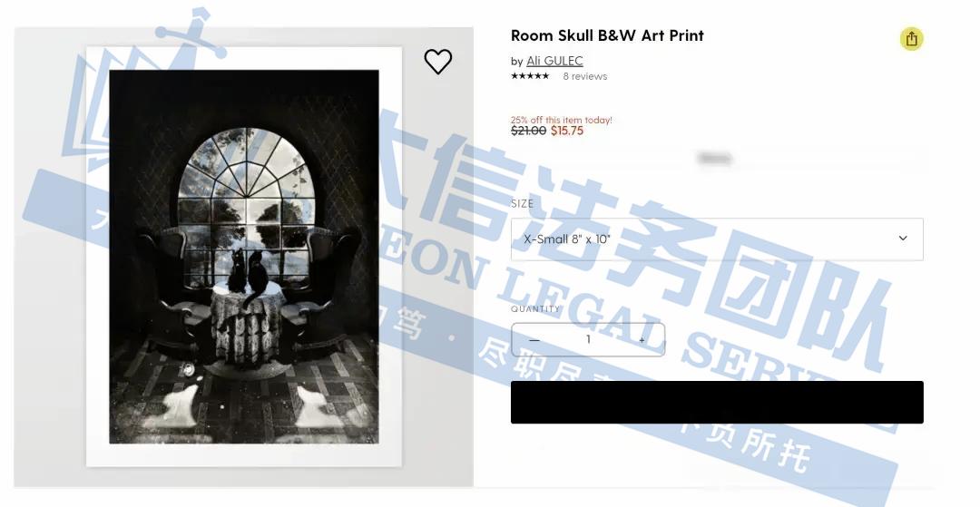This screenshot has width=980, height=507.
Task: Open the yellow share icon
Action: (x=911, y=39)
